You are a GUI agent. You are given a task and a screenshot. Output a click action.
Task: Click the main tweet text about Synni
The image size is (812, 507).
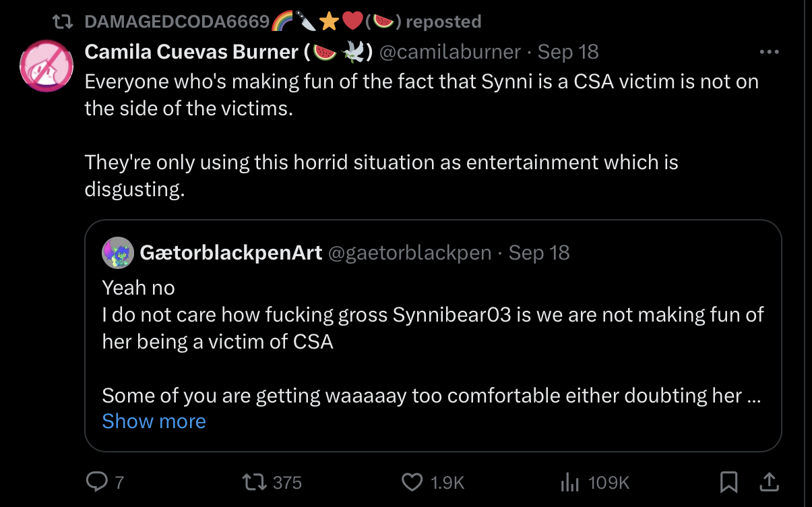point(421,95)
